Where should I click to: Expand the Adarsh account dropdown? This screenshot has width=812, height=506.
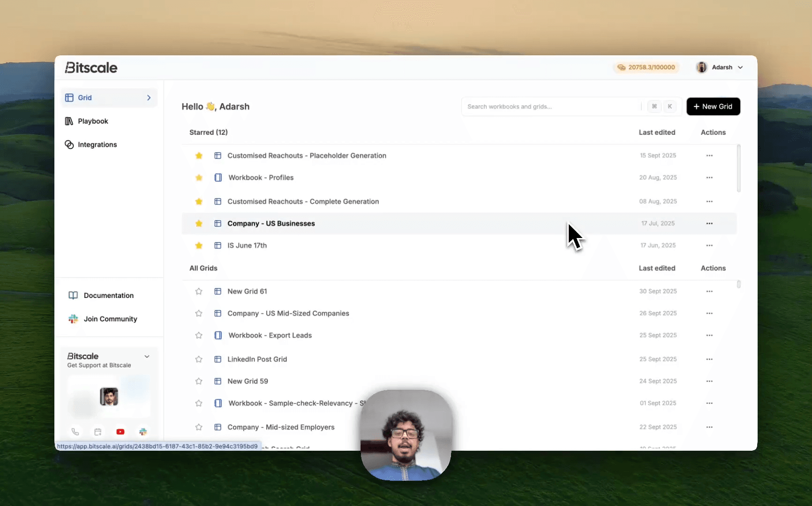tap(741, 67)
